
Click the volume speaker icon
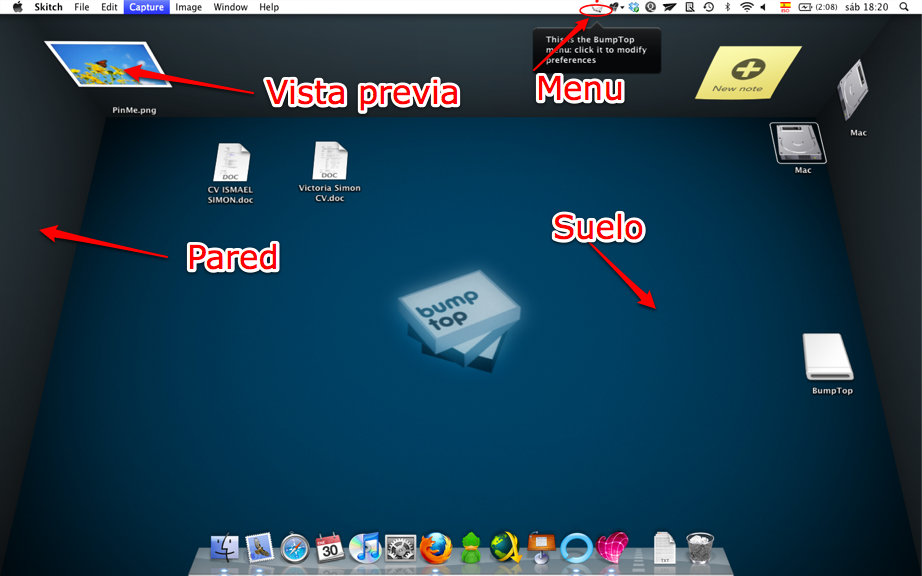(x=763, y=7)
